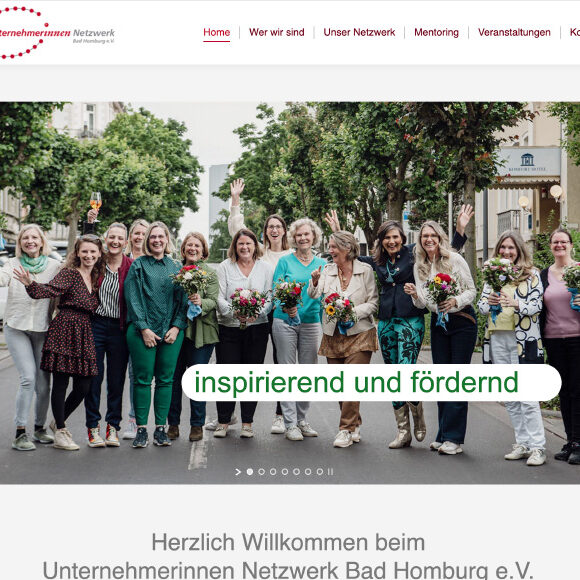
Task: Open the partially visible Kontakt menu item
Action: 575,33
